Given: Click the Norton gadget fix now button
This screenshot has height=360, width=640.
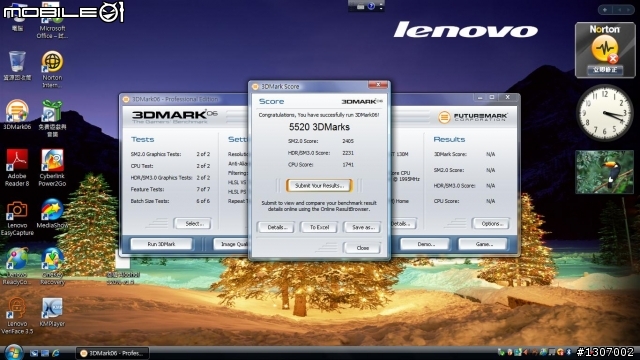Looking at the screenshot, I should 605,70.
